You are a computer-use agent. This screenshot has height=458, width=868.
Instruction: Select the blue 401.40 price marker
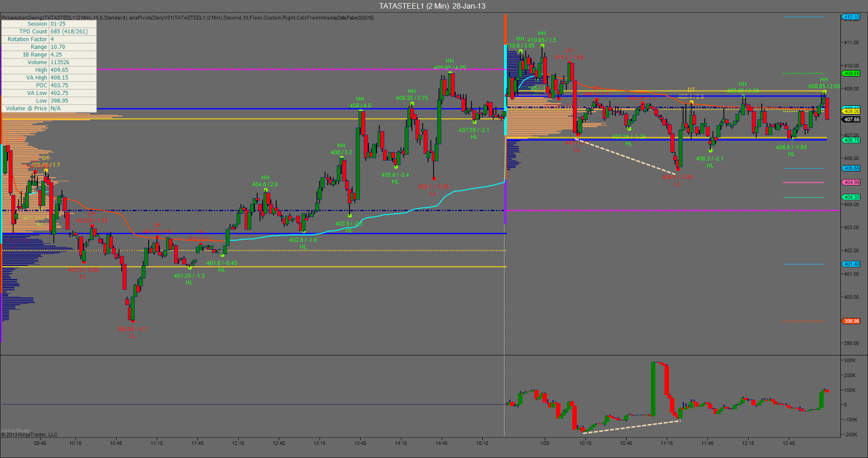[x=851, y=264]
